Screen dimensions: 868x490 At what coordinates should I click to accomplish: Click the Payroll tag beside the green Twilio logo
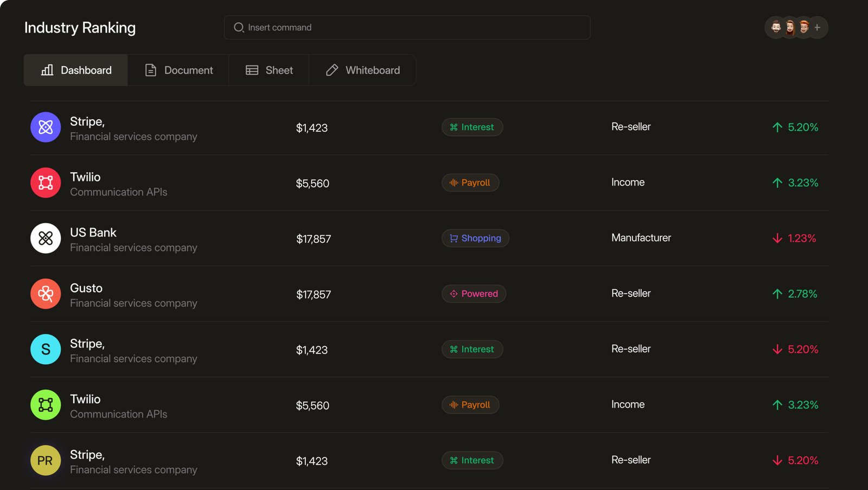470,405
